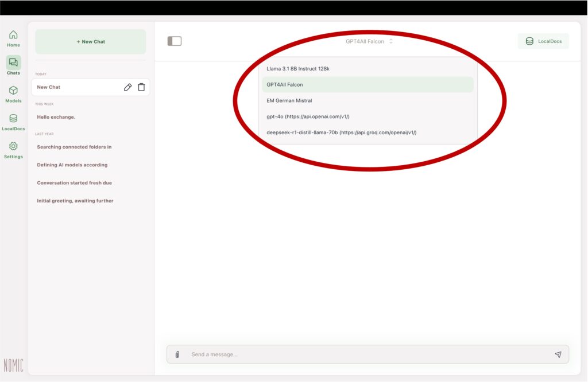Image resolution: width=588 pixels, height=382 pixels.
Task: Click the pencil icon to rename chat
Action: pos(127,87)
